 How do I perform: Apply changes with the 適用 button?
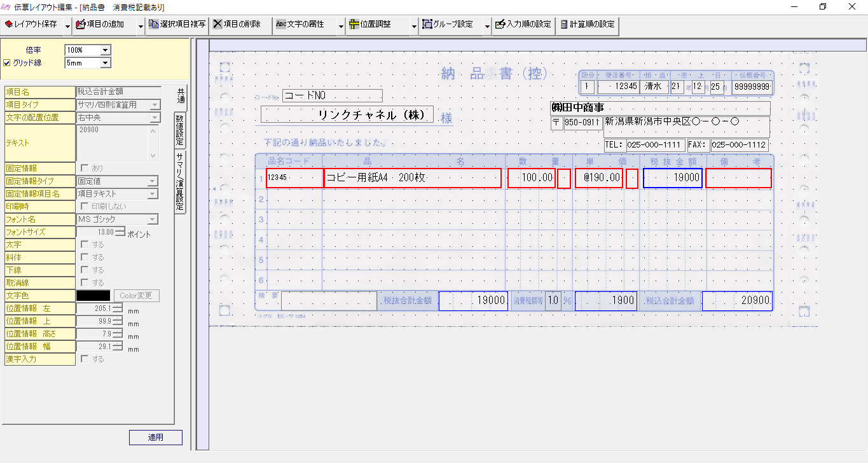(x=155, y=437)
